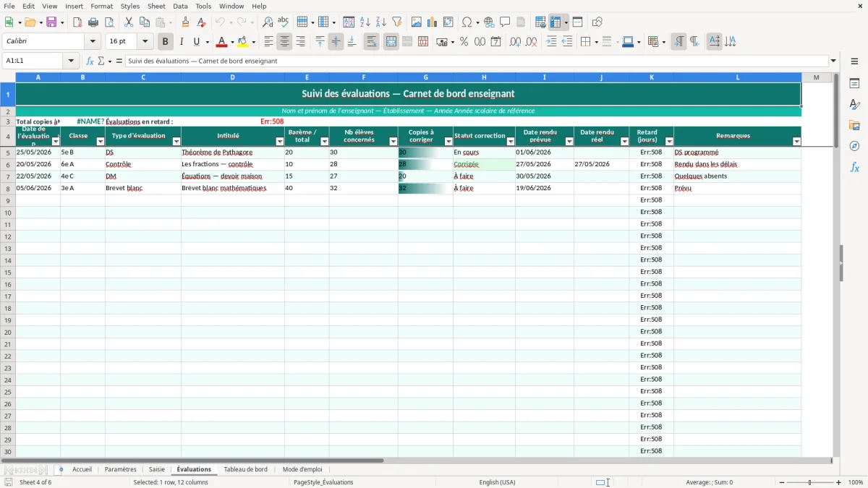
Task: Toggle merge and center cells
Action: click(x=391, y=42)
